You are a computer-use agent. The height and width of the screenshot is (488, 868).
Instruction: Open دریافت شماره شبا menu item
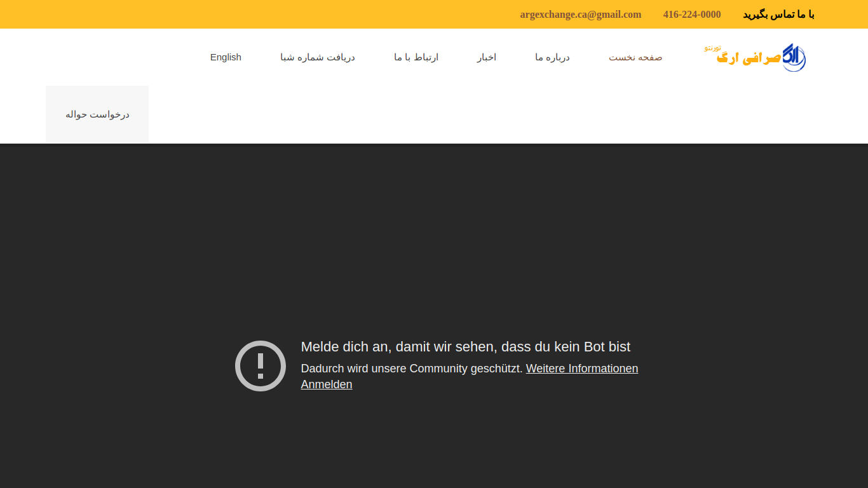coord(318,57)
